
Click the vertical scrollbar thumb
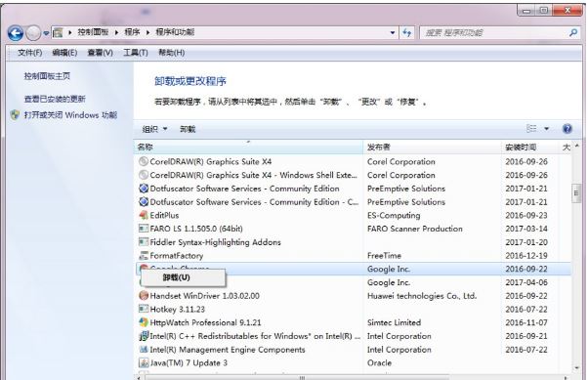coord(576,193)
